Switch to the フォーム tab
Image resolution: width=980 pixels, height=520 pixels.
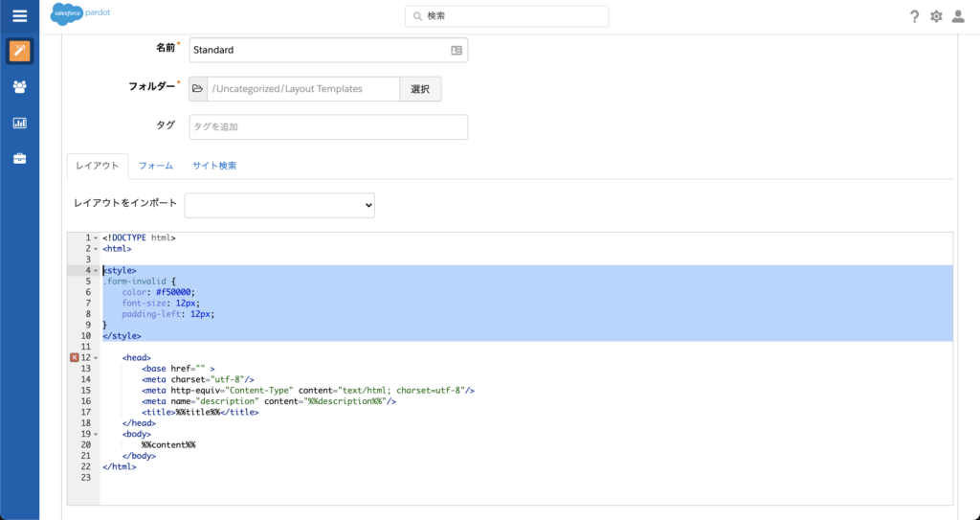156,166
